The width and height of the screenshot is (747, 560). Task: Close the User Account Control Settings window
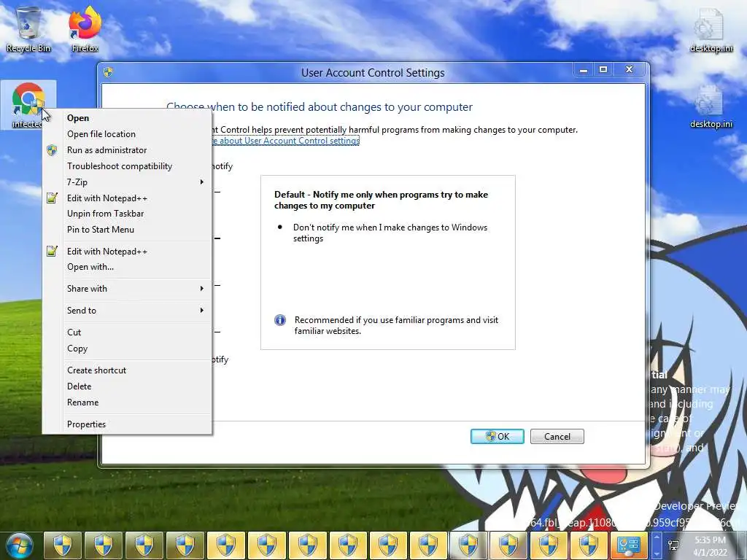coord(629,71)
